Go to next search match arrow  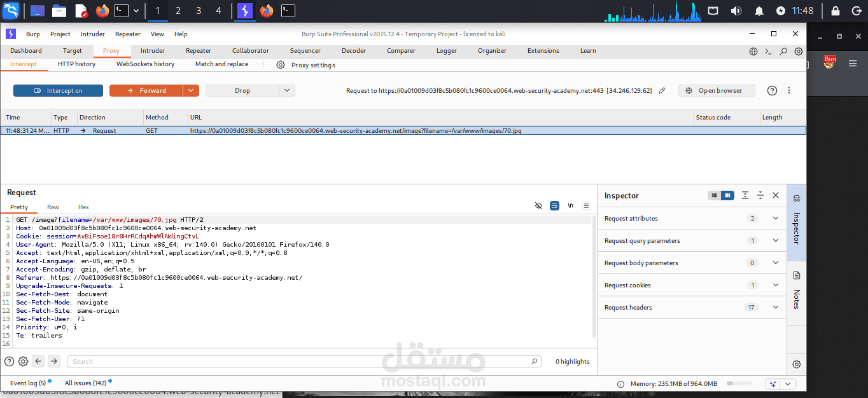[54, 361]
